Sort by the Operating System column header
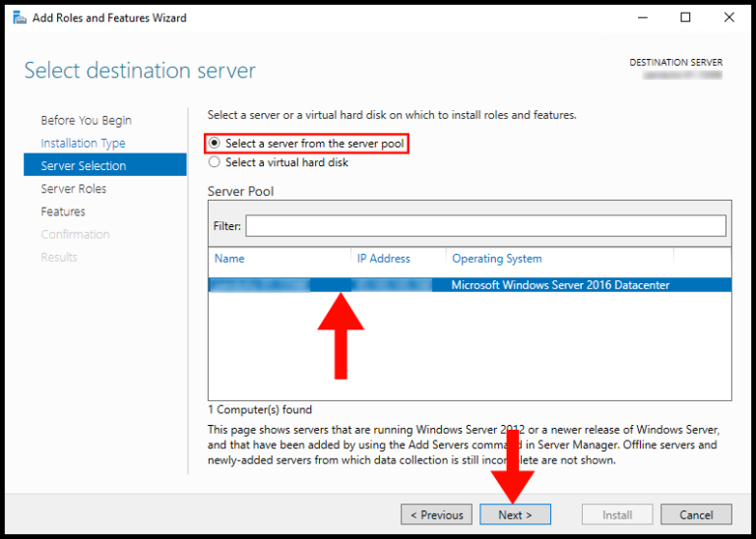 [496, 259]
